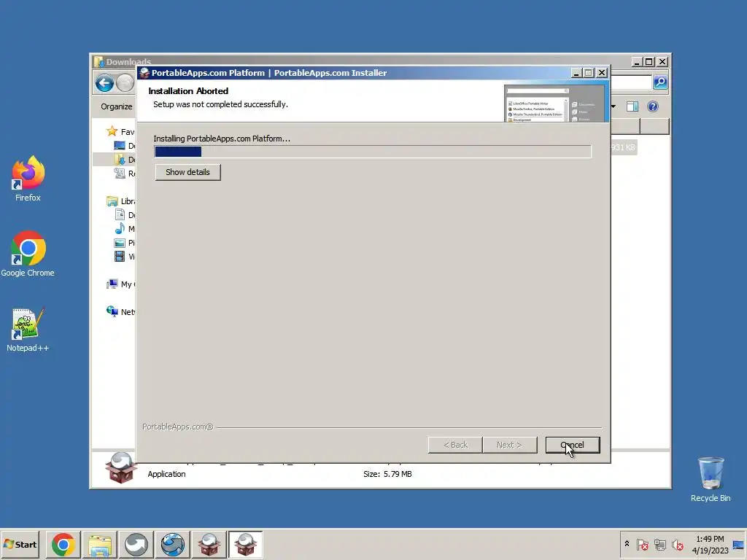The width and height of the screenshot is (747, 560).
Task: Click the network tray icon
Action: coord(659,544)
